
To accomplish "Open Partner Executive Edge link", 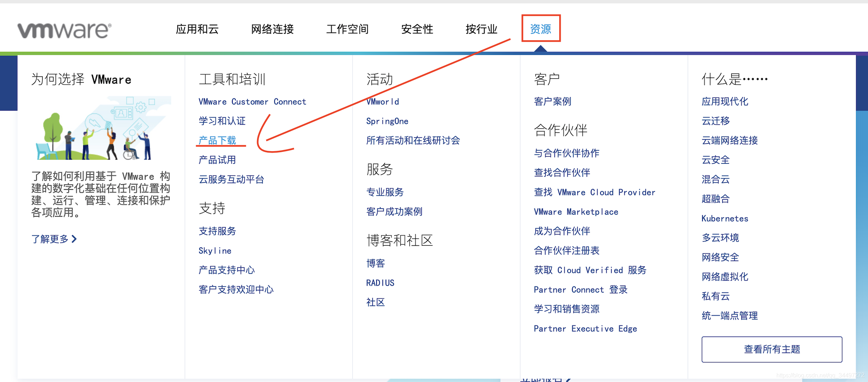I will (x=586, y=329).
